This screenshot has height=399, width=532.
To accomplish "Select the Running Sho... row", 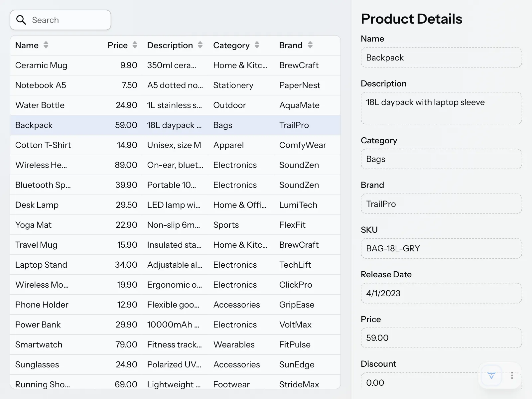I will (175, 382).
